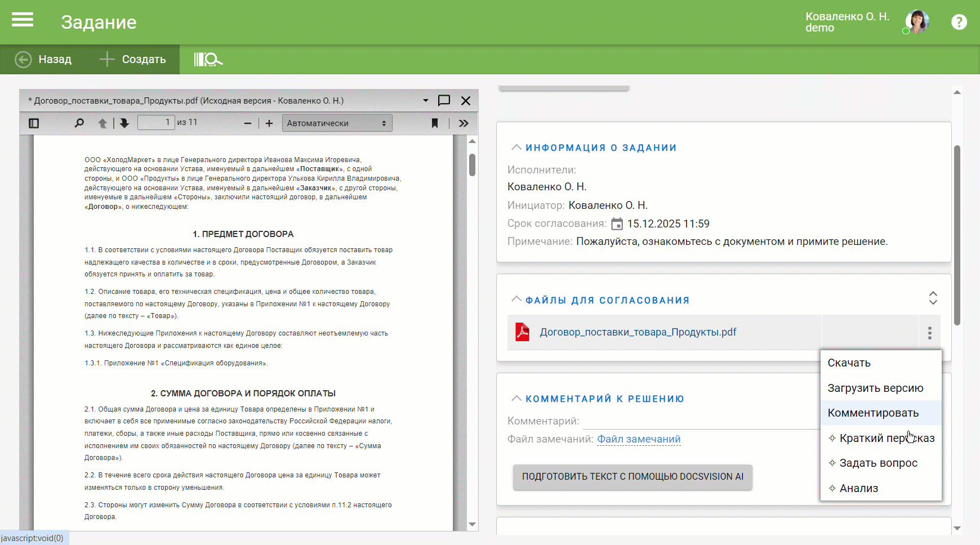Open the file version dropdown arrow
Viewport: 980px width, 545px height.
click(425, 101)
